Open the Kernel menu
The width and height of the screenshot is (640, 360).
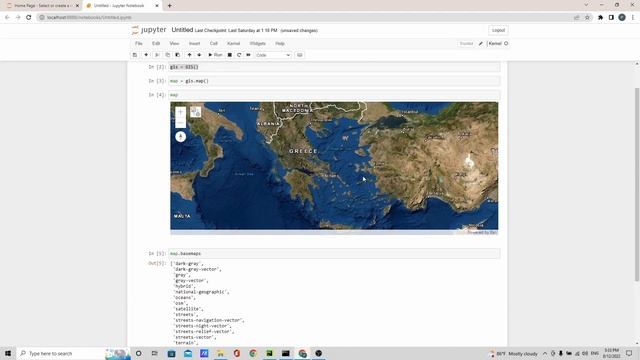[x=233, y=43]
